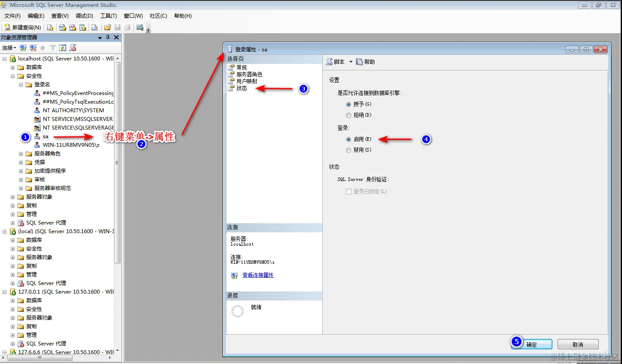
Task: Open the Object Explorer window position menu arrow
Action: [100, 38]
